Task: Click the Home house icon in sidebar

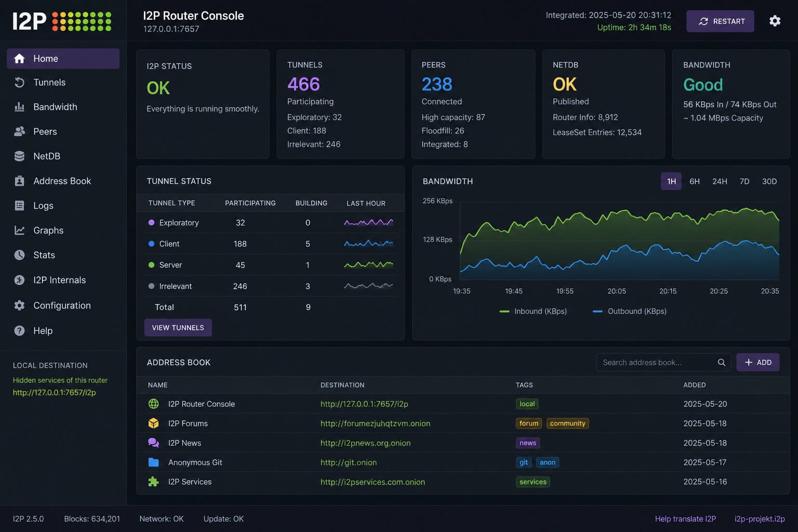Action: (x=19, y=59)
